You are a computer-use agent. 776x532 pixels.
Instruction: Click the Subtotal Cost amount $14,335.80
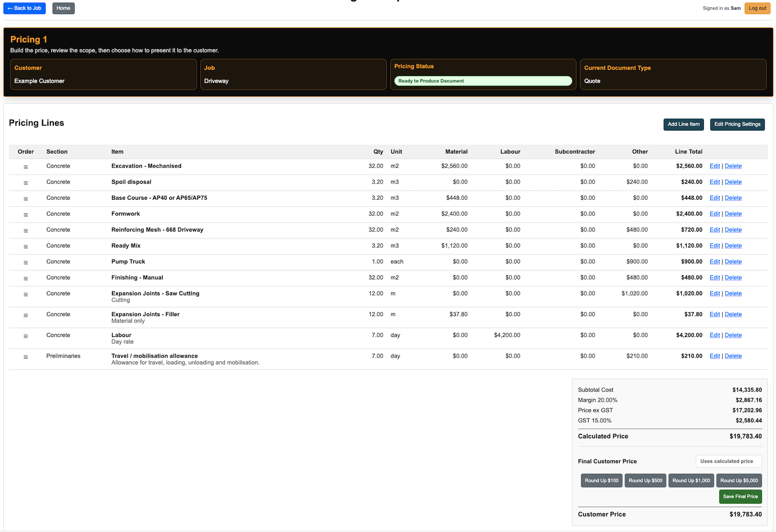click(x=747, y=390)
